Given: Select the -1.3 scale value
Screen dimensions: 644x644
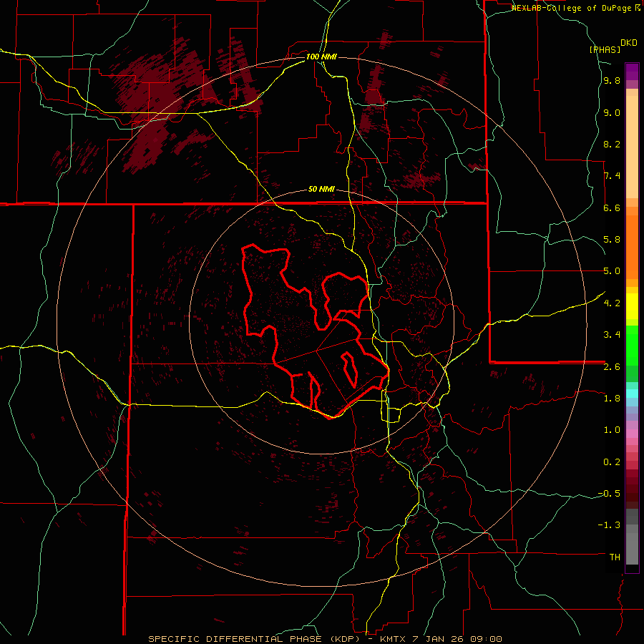Looking at the screenshot, I should [609, 525].
